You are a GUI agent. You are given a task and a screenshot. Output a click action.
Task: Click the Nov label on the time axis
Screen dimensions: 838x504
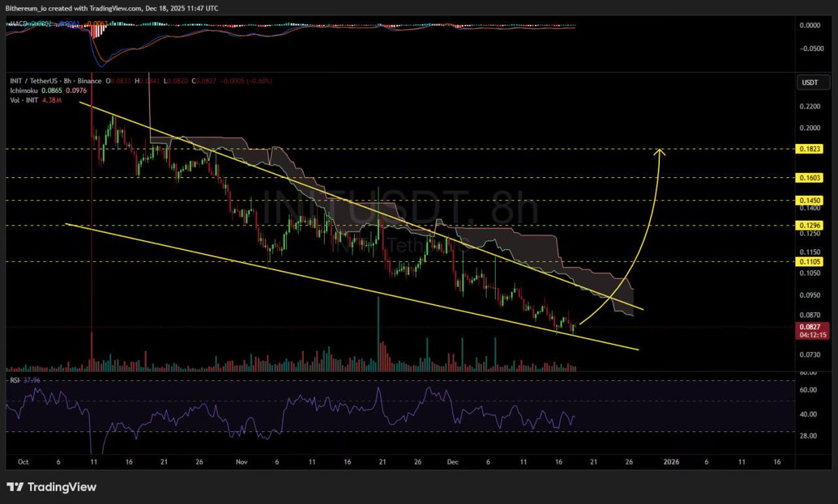[x=242, y=462]
